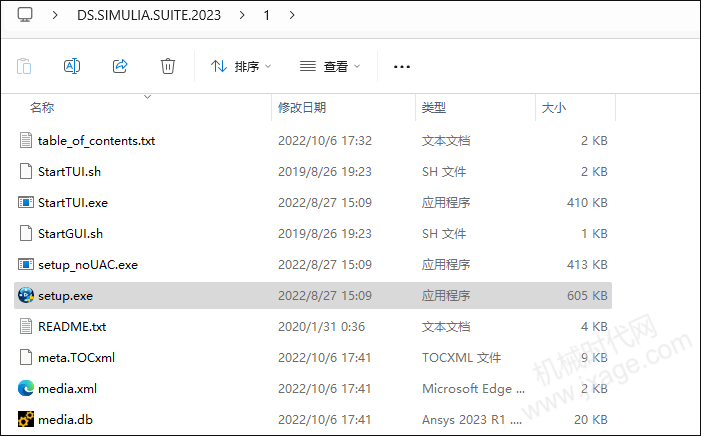Image resolution: width=701 pixels, height=436 pixels.
Task: Sort by the 大小 column header
Action: (553, 107)
